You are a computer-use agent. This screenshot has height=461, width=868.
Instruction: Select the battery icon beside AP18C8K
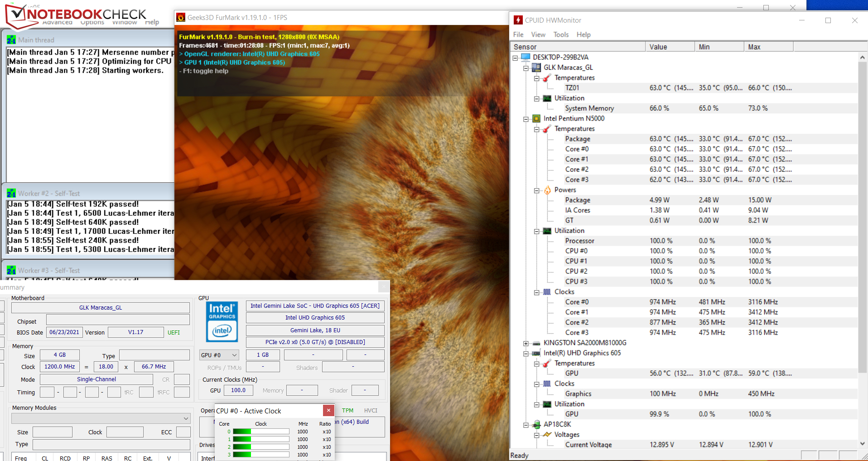pyautogui.click(x=536, y=425)
